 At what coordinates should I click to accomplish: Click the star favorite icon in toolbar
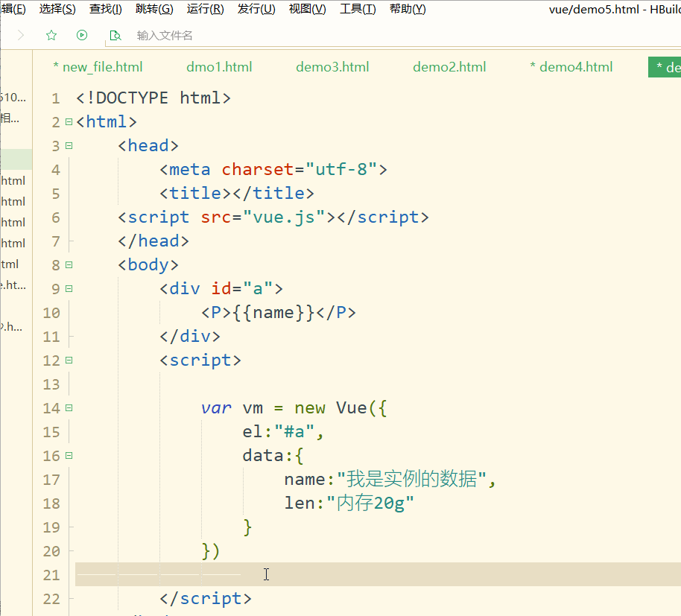coord(51,35)
